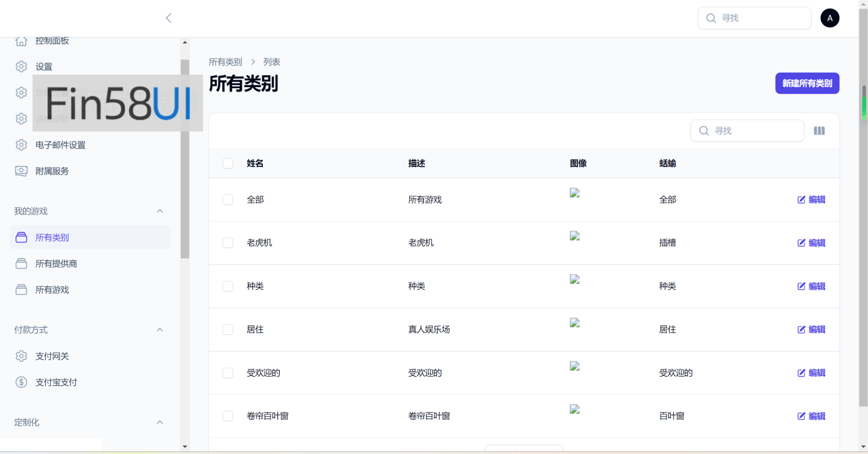
Task: Click the column toggle icon in table toolbar
Action: coord(819,131)
